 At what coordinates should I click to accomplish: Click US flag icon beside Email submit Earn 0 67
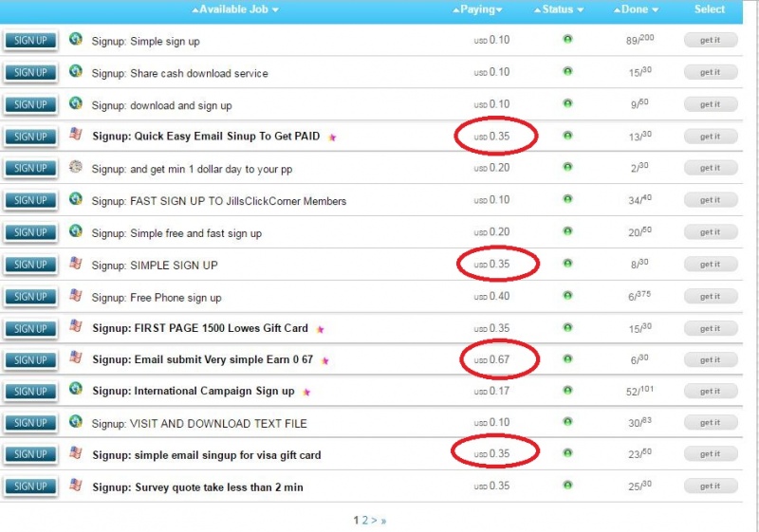tap(76, 358)
